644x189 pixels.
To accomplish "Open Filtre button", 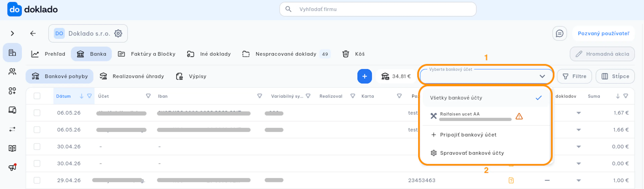I will point(574,76).
